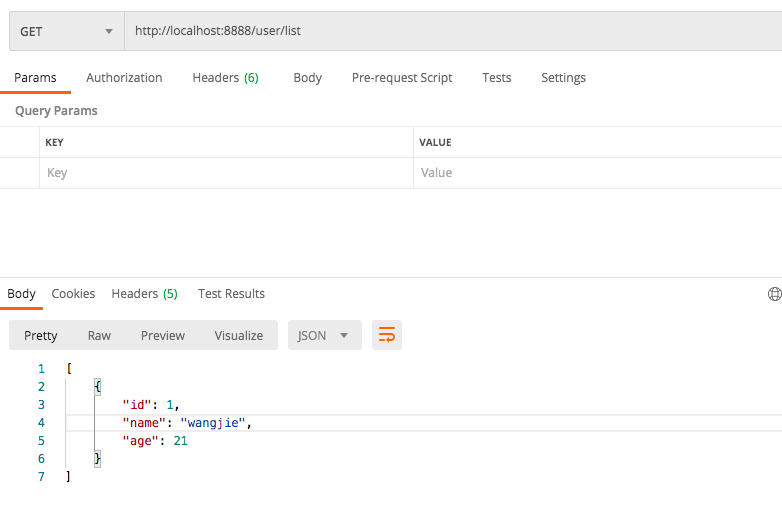Collapse the JSON object at line 2
Image resolution: width=782 pixels, height=509 pixels.
(98, 386)
